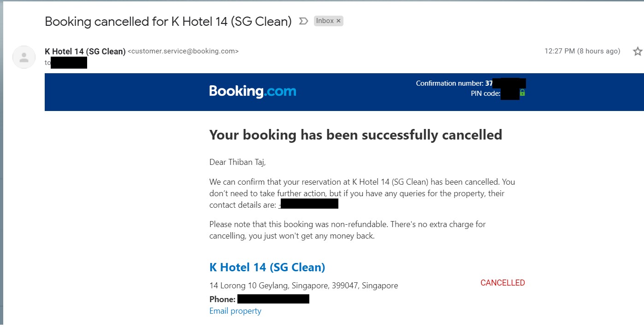Click the redacted hotel Phone number
The height and width of the screenshot is (327, 644).
273,299
